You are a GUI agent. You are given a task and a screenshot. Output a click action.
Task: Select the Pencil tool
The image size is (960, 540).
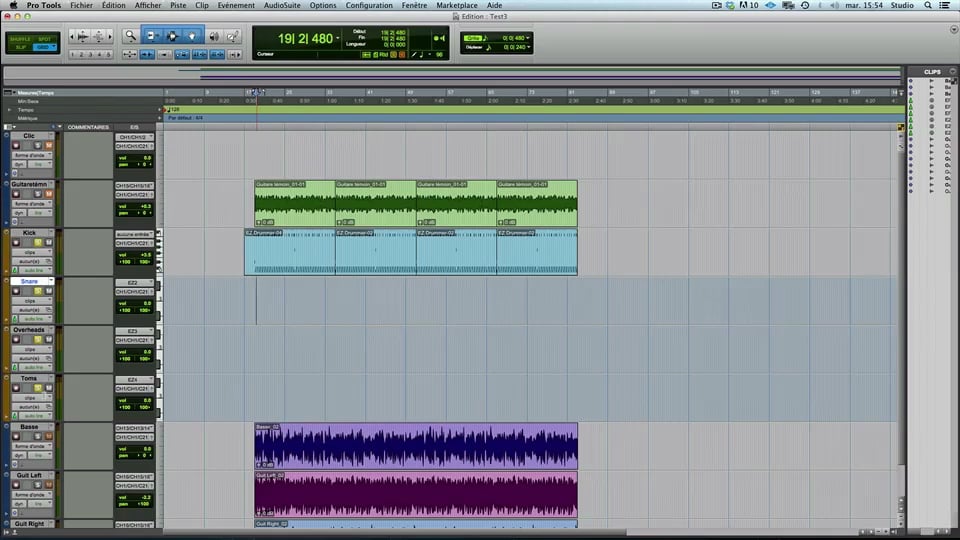(x=233, y=36)
